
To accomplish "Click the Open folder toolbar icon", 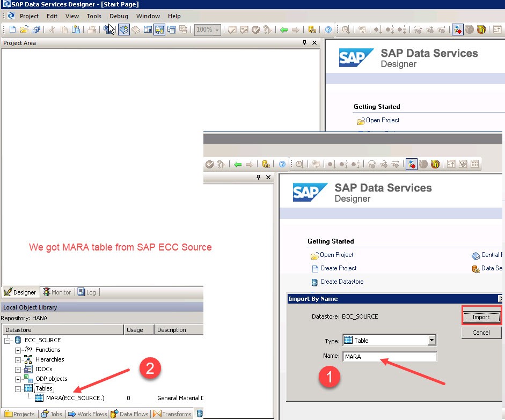I will point(24,30).
